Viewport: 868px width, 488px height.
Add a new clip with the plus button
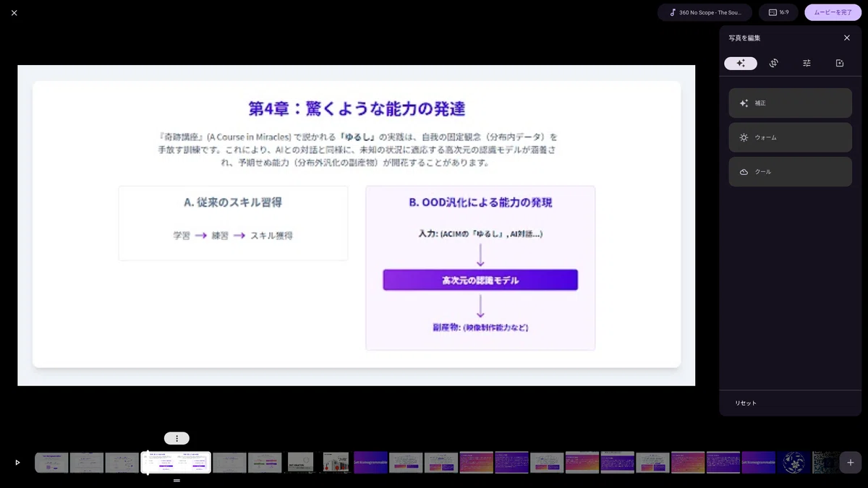point(851,463)
